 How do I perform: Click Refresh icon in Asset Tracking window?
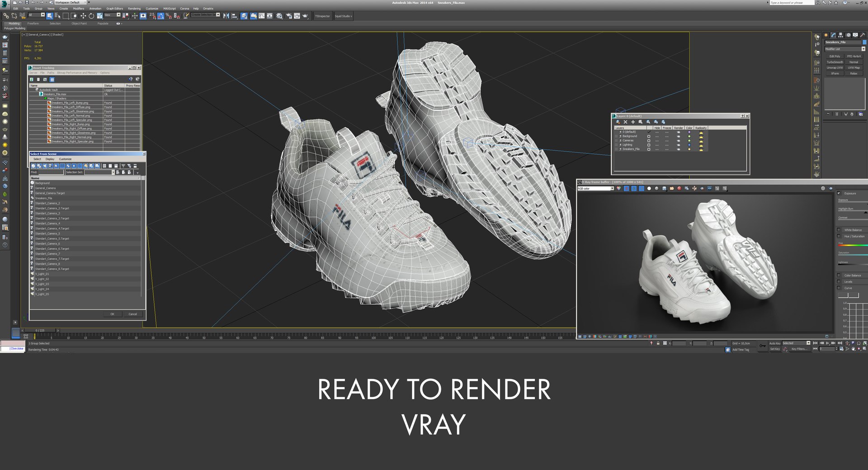point(32,80)
